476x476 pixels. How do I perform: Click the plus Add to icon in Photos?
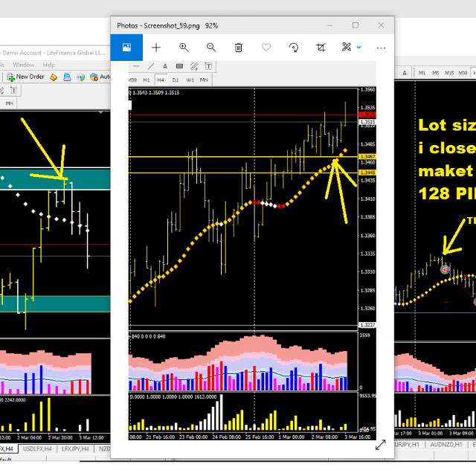(x=156, y=48)
